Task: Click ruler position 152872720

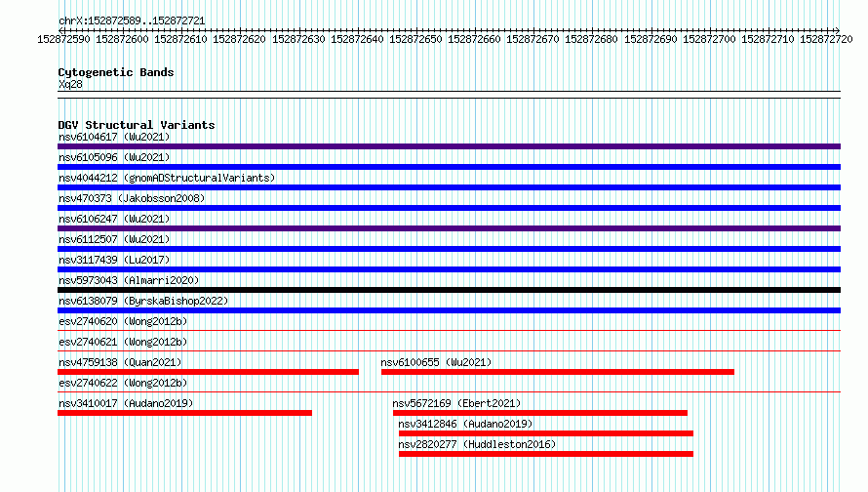Action: pyautogui.click(x=826, y=39)
